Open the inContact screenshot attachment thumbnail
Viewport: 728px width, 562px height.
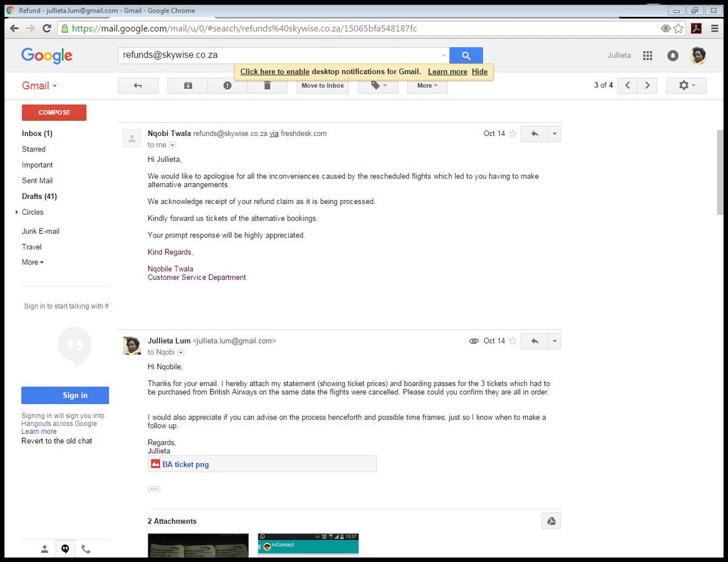coord(308,545)
